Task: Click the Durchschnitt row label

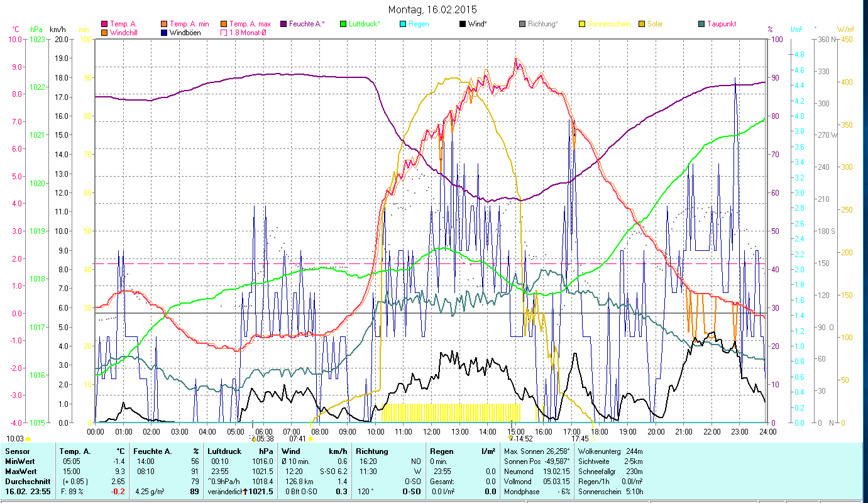Action: [x=27, y=481]
